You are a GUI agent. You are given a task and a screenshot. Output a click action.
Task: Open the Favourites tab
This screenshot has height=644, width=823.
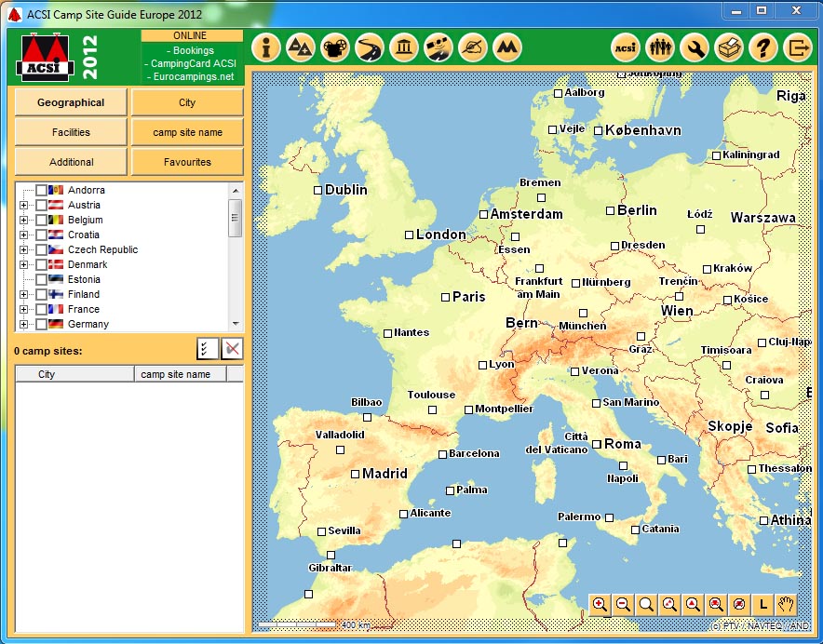pyautogui.click(x=187, y=162)
